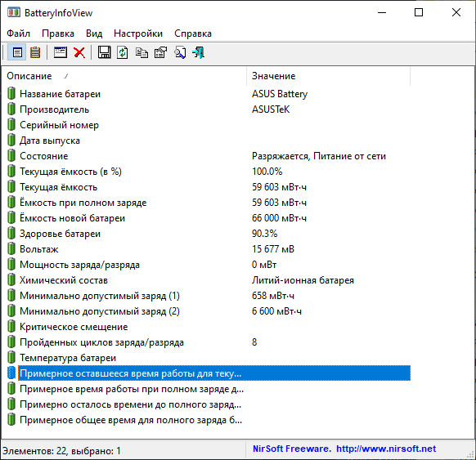Select the Вольтаж row
This screenshot has height=460, width=476.
coord(209,249)
